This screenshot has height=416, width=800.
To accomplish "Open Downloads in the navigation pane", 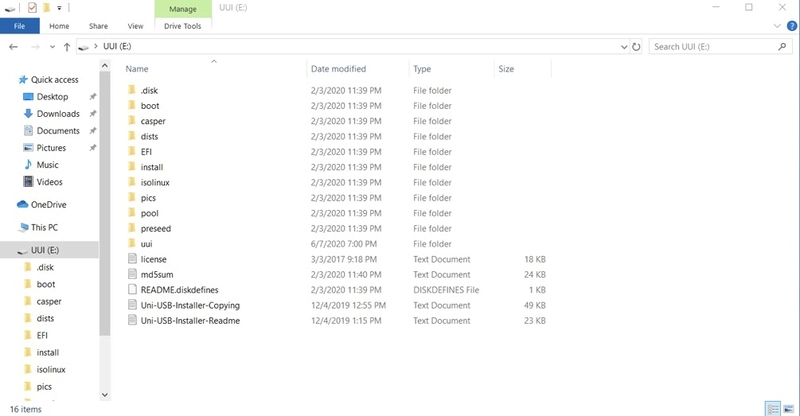I will [x=58, y=114].
